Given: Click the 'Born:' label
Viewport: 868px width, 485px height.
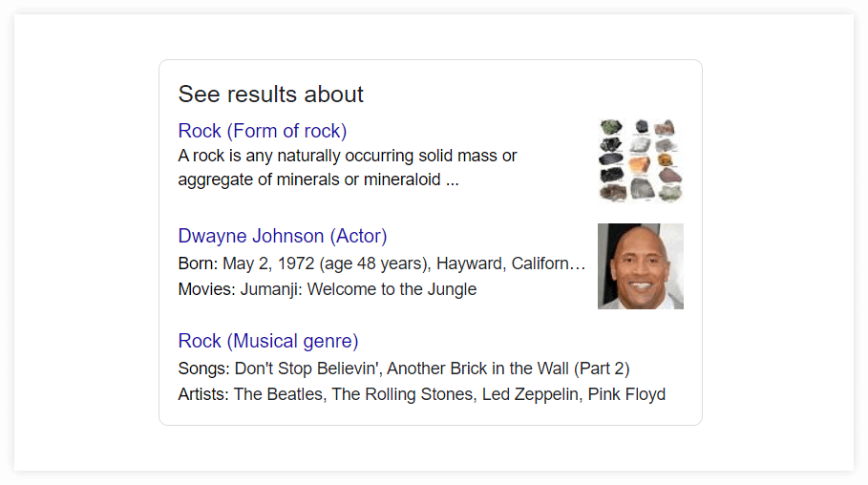Looking at the screenshot, I should click(198, 264).
